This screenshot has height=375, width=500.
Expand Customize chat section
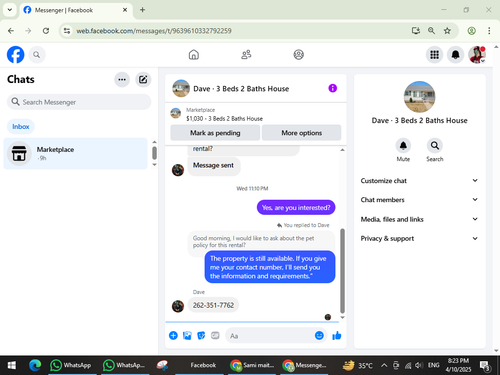pyautogui.click(x=419, y=181)
